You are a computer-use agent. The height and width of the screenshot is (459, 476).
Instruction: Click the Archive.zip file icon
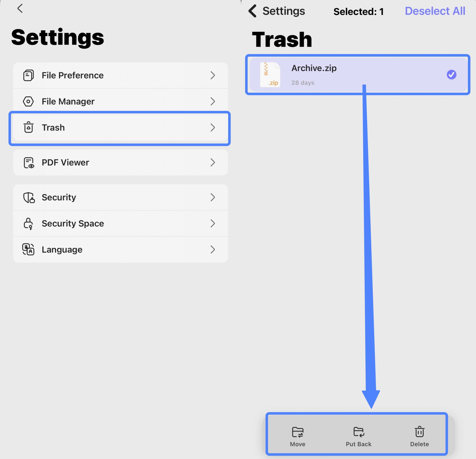[x=270, y=75]
